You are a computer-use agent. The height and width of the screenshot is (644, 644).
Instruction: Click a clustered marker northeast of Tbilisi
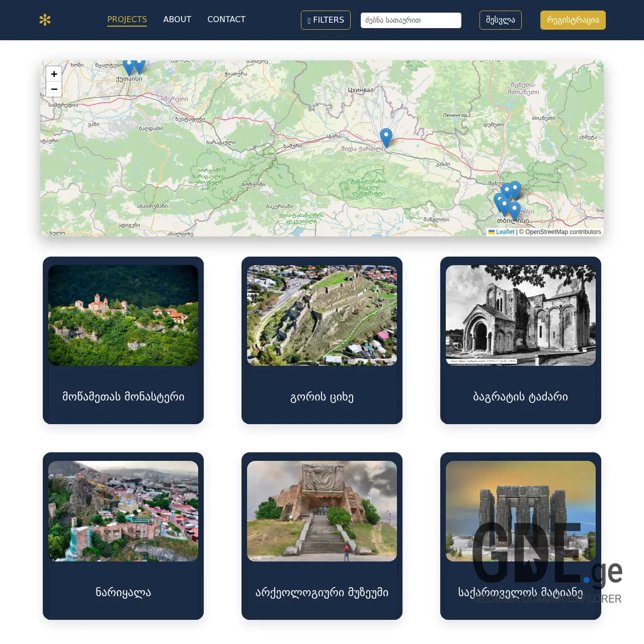[514, 187]
